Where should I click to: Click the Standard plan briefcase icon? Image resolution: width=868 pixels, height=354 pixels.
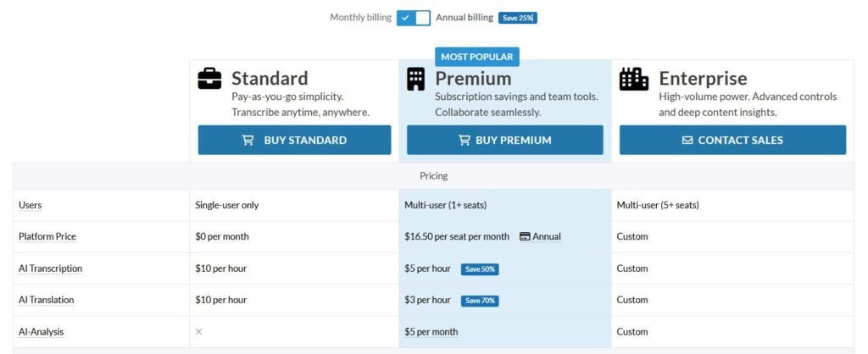click(x=209, y=79)
